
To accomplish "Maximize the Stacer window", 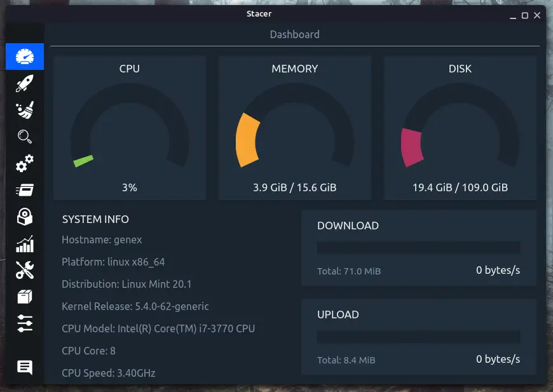I will (x=525, y=15).
